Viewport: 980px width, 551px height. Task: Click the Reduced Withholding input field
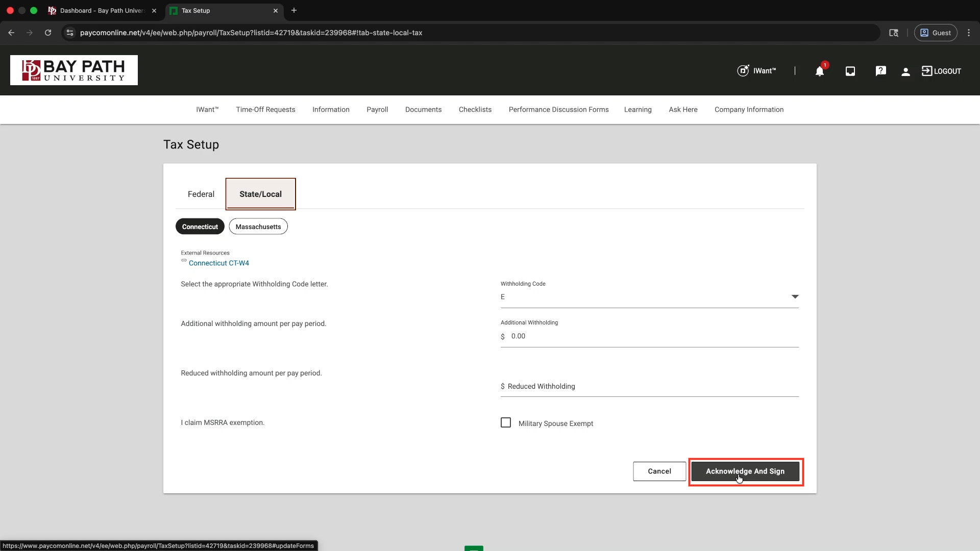coord(648,387)
